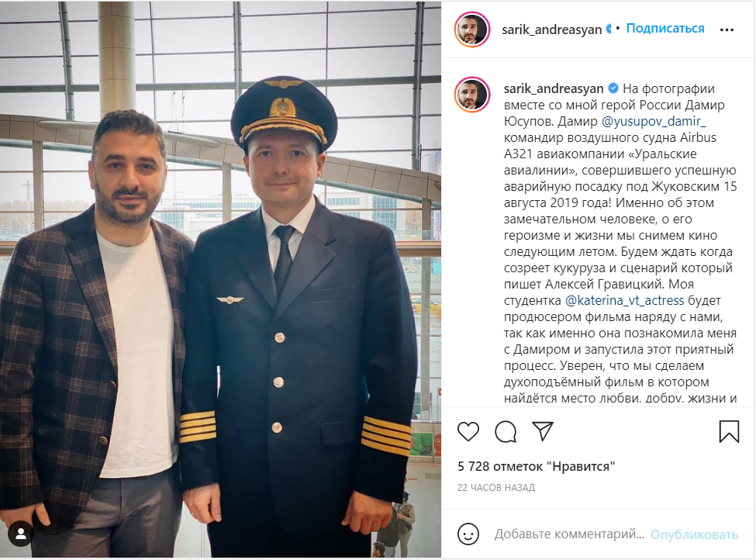
Task: Open the emoji picker smiley icon
Action: tap(468, 534)
